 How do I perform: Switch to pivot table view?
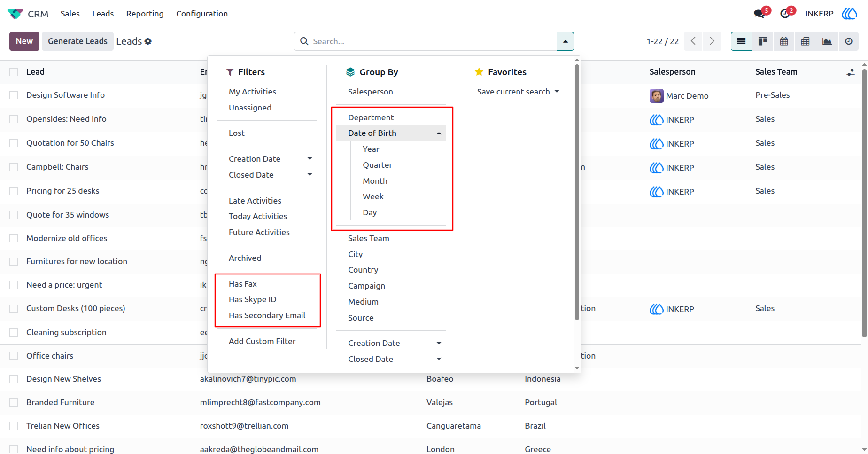coord(805,41)
